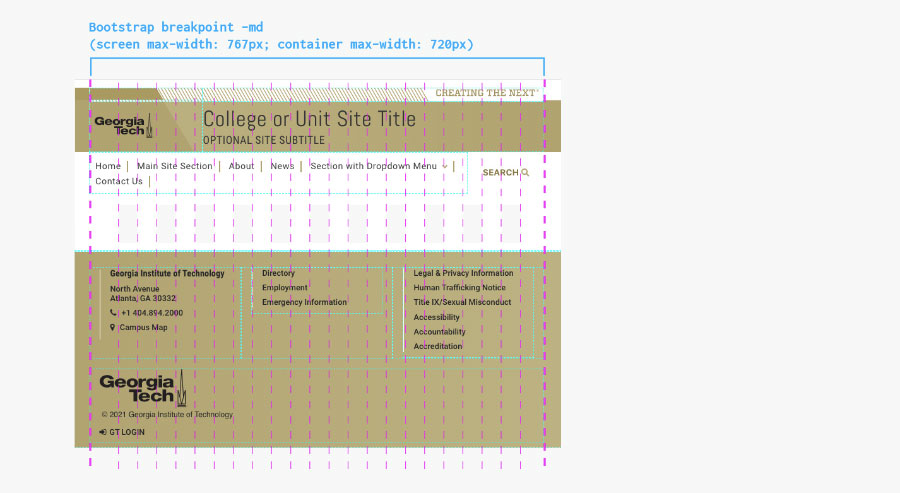
Task: Click the Campus Map link
Action: pyautogui.click(x=143, y=327)
